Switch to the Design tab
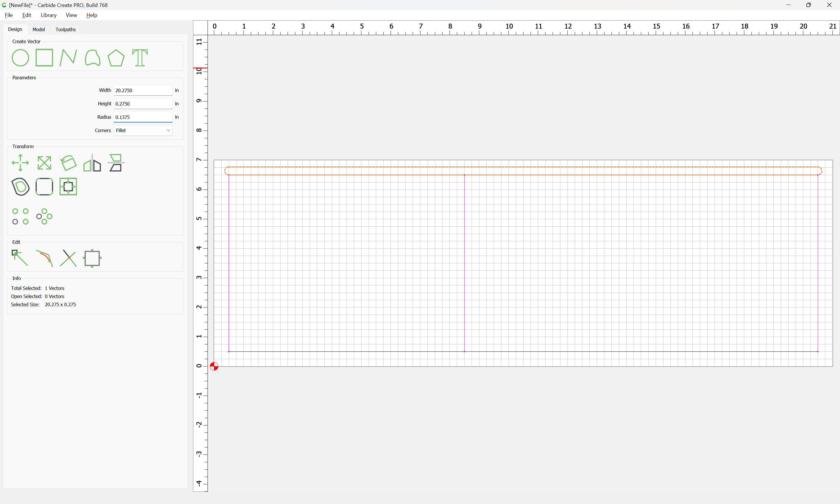 tap(15, 29)
